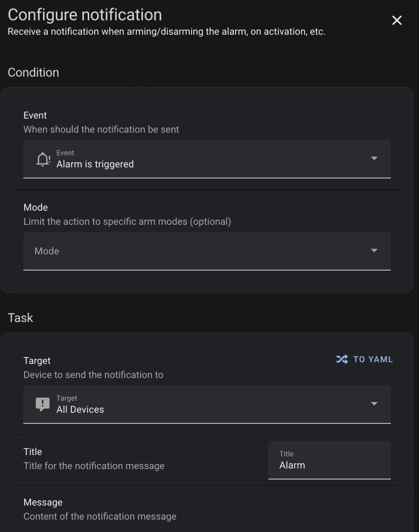Click the notification icon in the Target field

[x=42, y=404]
